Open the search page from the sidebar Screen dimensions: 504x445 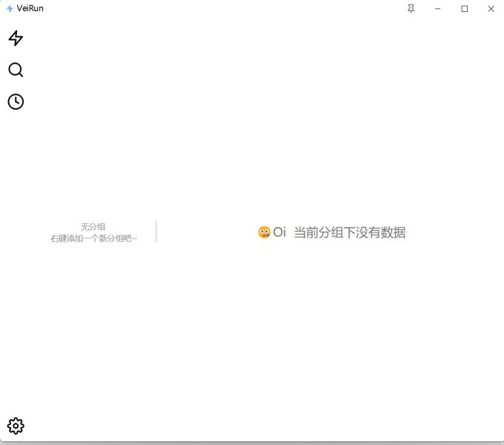[16, 70]
